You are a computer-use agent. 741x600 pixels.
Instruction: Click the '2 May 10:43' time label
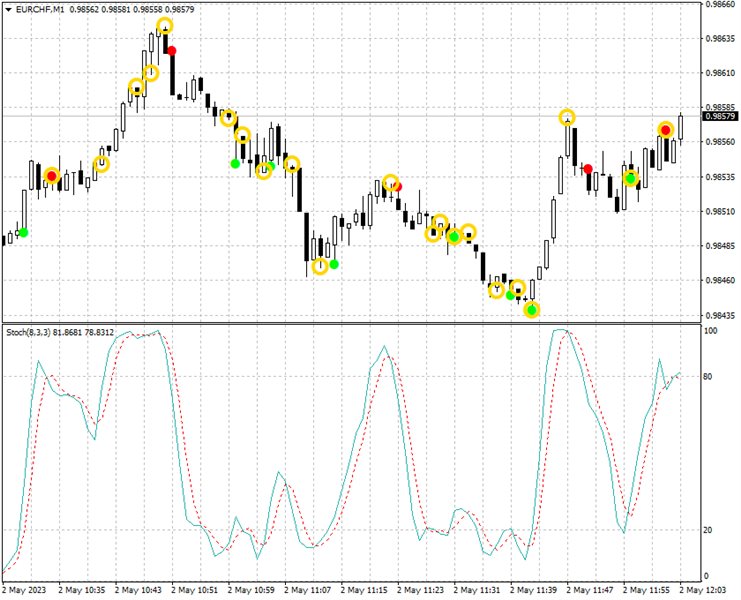point(138,590)
